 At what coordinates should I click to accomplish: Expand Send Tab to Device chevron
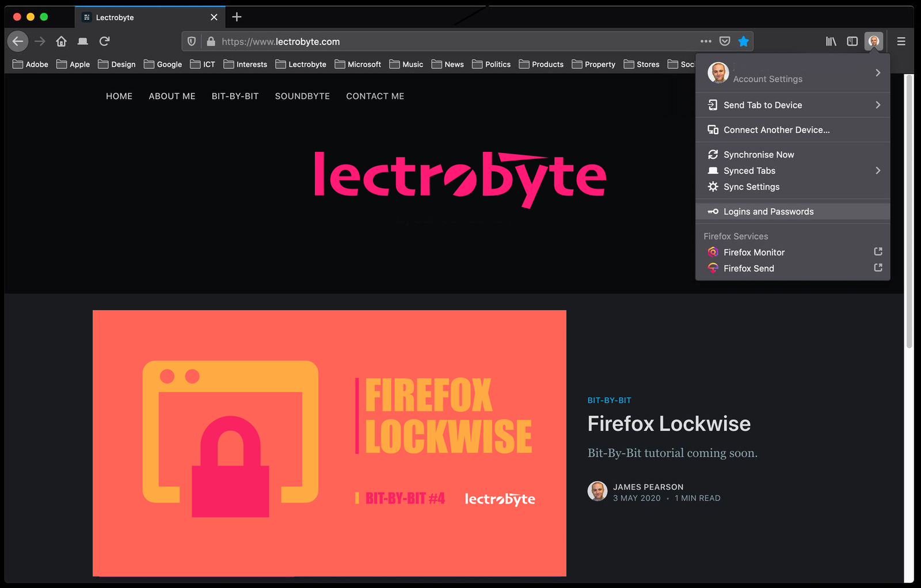(x=877, y=105)
